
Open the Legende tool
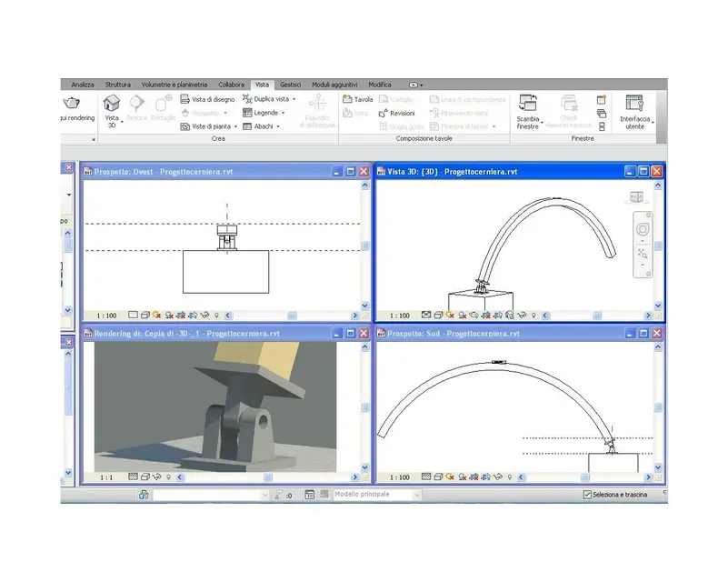(x=261, y=113)
